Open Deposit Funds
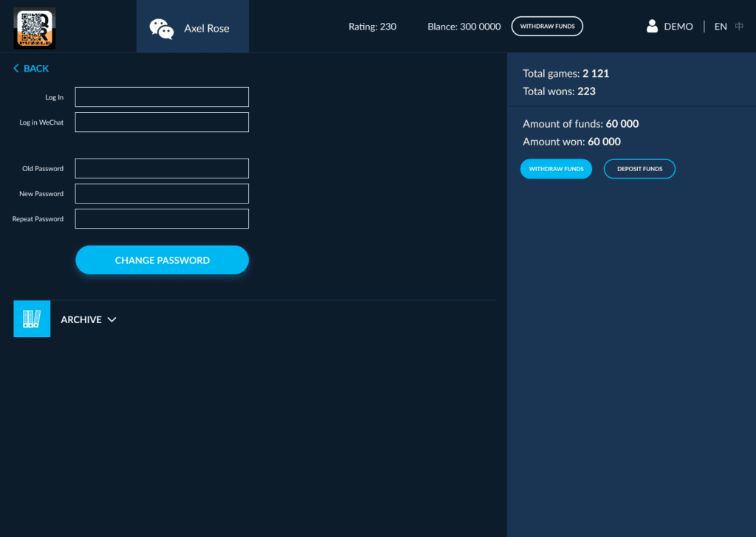The width and height of the screenshot is (756, 537). (639, 169)
